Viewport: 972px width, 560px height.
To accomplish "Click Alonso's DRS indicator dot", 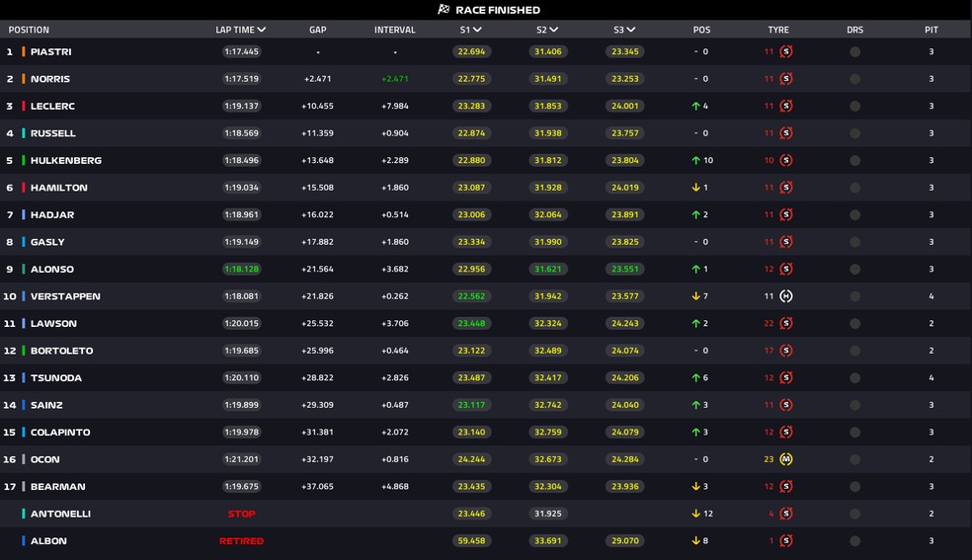I will click(x=854, y=270).
